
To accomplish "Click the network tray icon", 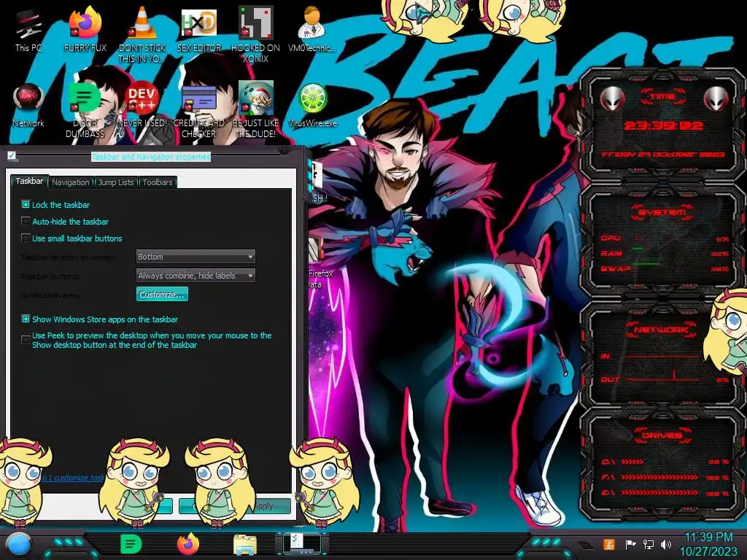I will (x=648, y=544).
